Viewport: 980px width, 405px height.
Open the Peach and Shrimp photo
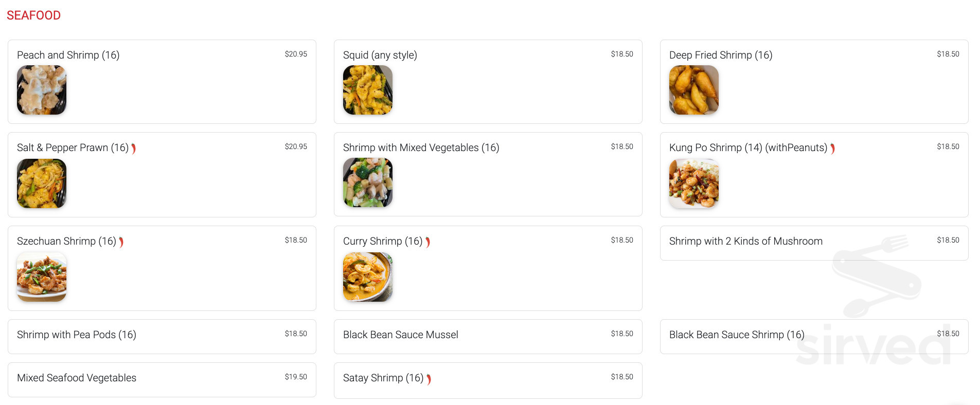pyautogui.click(x=42, y=90)
